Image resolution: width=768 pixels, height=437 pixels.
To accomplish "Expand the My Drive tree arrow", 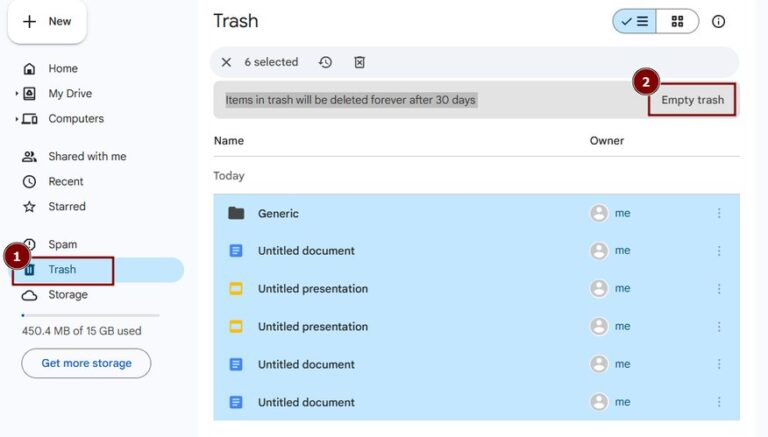I will (17, 93).
